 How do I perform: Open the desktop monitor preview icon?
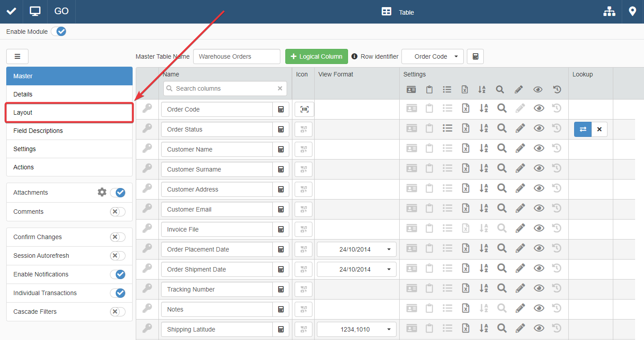pyautogui.click(x=35, y=12)
